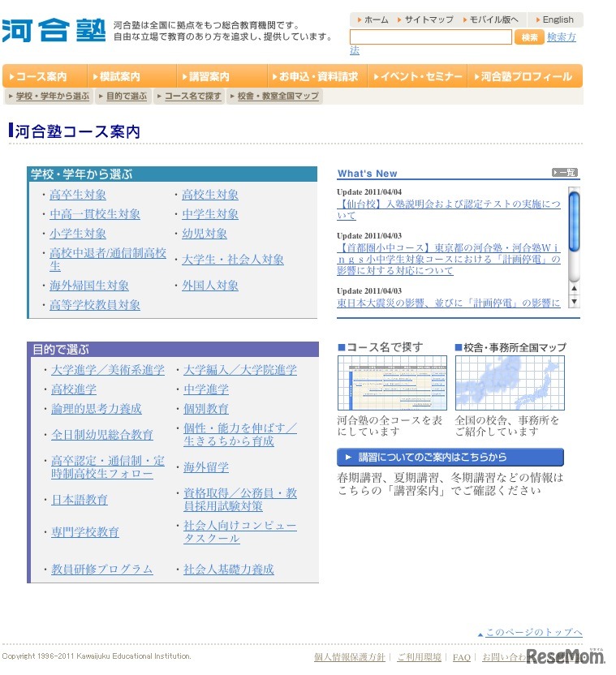Click the 河合塾 logo

(x=54, y=30)
